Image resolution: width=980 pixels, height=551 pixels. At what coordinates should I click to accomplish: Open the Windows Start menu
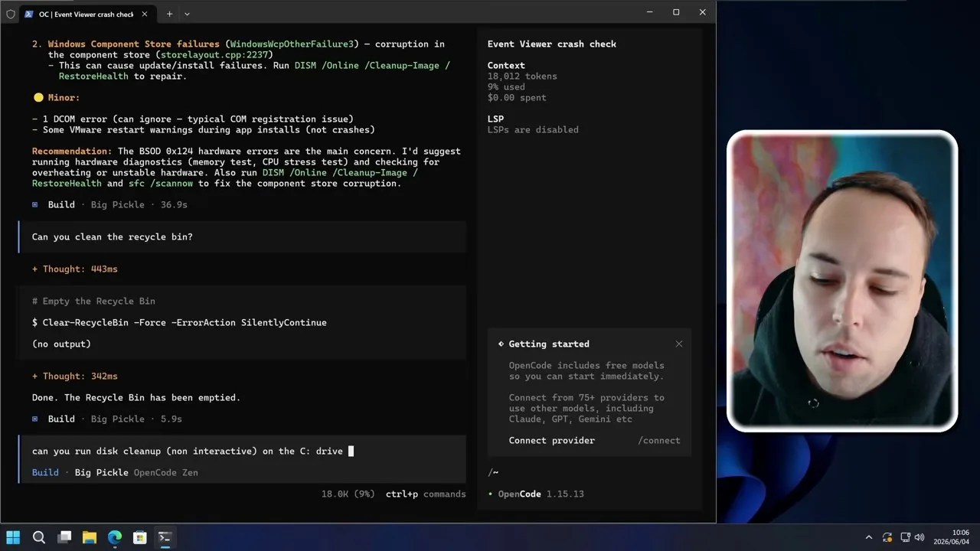pos(13,537)
